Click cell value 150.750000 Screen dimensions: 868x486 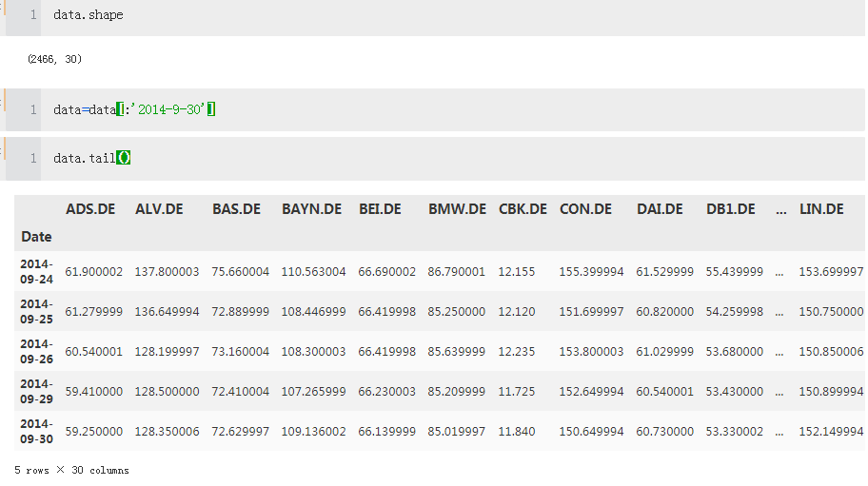click(x=831, y=311)
